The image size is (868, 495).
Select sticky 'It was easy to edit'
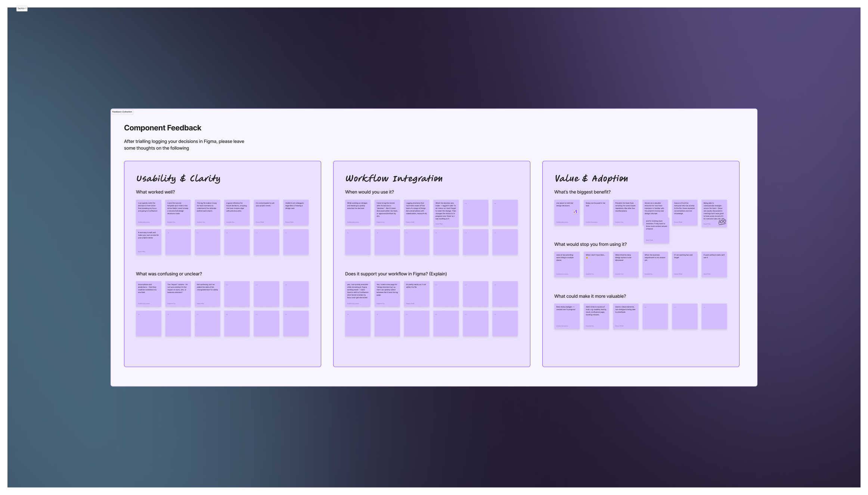pyautogui.click(x=148, y=242)
